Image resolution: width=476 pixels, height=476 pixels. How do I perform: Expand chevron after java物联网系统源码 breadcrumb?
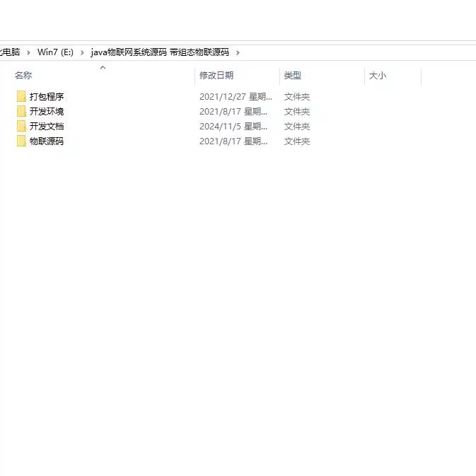pos(238,52)
